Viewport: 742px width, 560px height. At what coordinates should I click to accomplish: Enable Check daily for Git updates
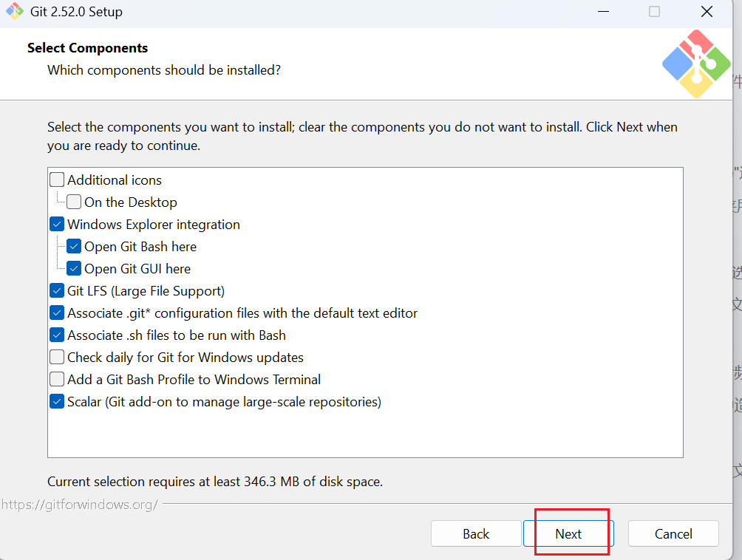click(x=57, y=357)
